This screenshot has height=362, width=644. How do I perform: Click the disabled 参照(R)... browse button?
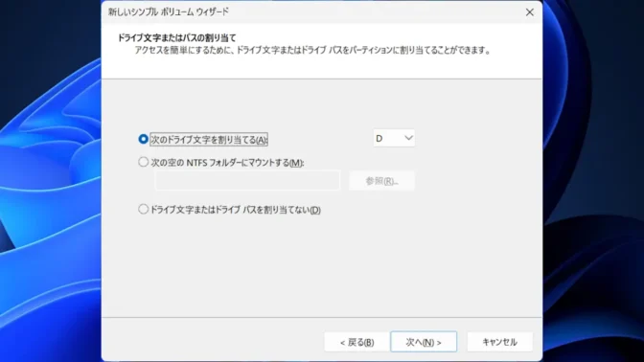click(381, 181)
